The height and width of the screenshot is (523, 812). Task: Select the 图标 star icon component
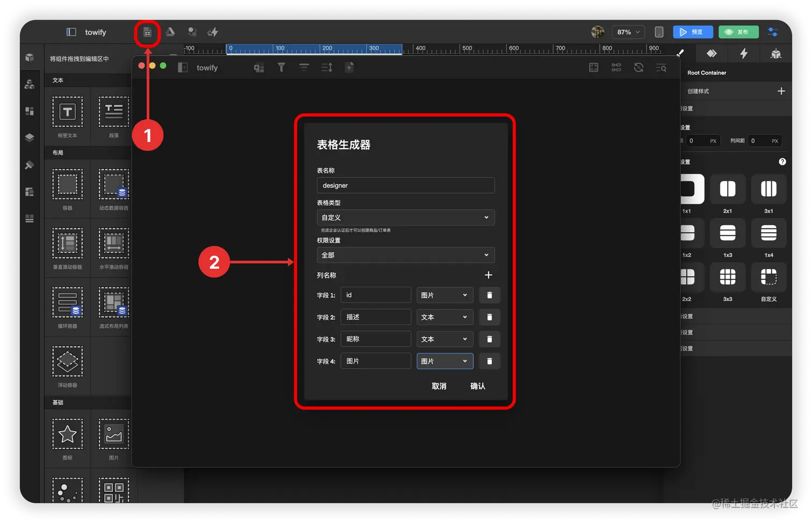[67, 439]
